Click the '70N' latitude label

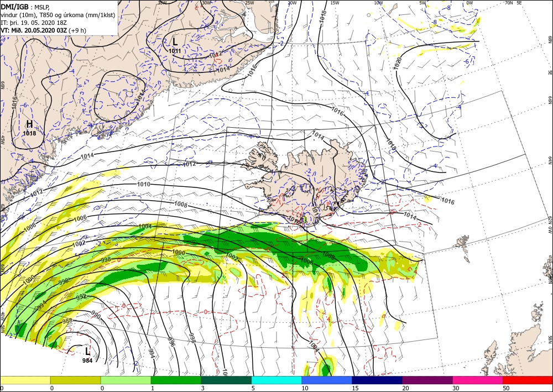pyautogui.click(x=509, y=3)
